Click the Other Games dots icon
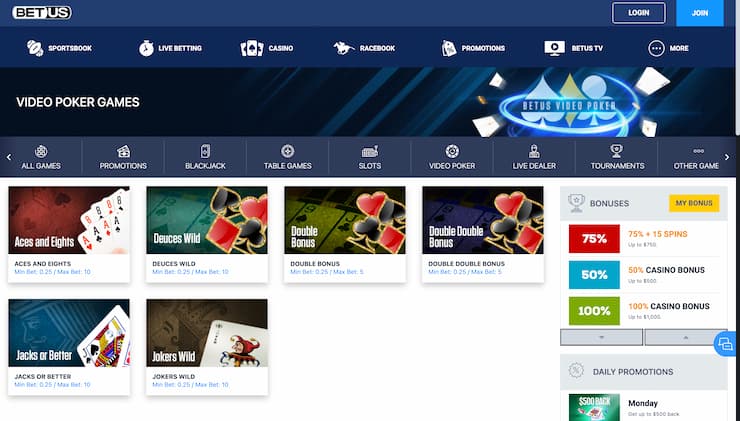Screen dimensions: 740x421 click(698, 151)
